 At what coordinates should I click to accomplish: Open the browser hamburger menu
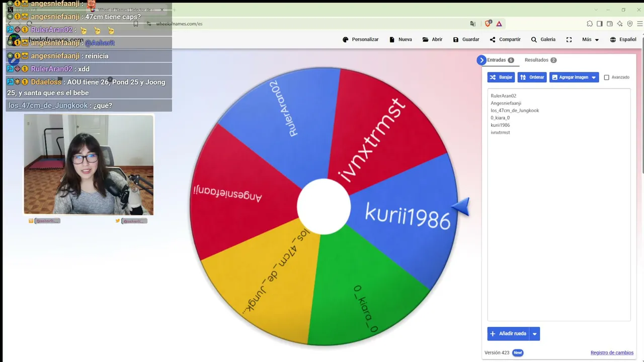[640, 24]
